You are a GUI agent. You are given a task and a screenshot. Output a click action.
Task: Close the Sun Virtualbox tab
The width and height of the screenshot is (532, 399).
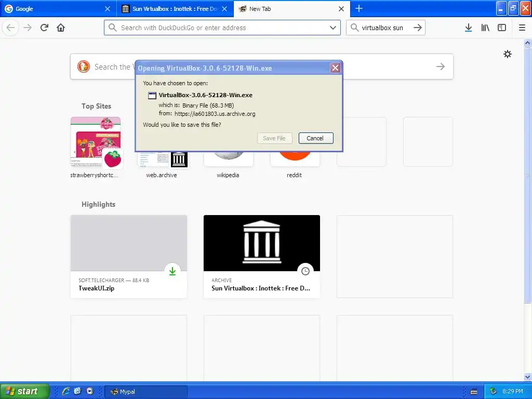[x=224, y=9]
